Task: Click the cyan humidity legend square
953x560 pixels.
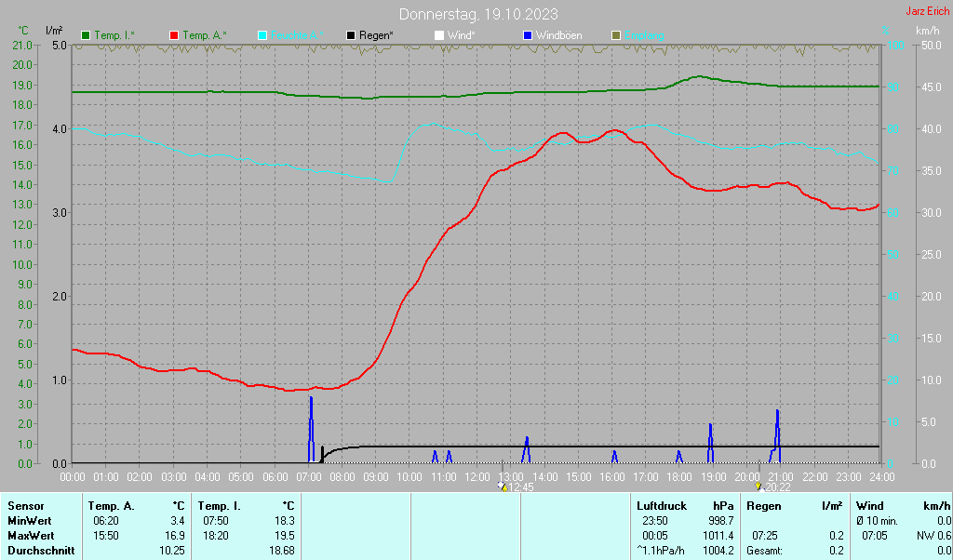Action: pos(262,35)
